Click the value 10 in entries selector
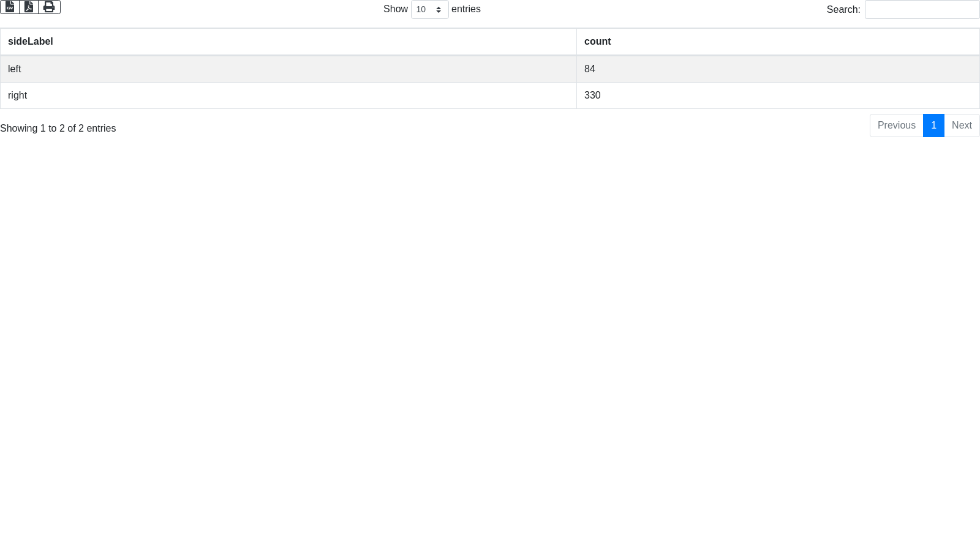Viewport: 980px width, 551px height. tap(421, 10)
